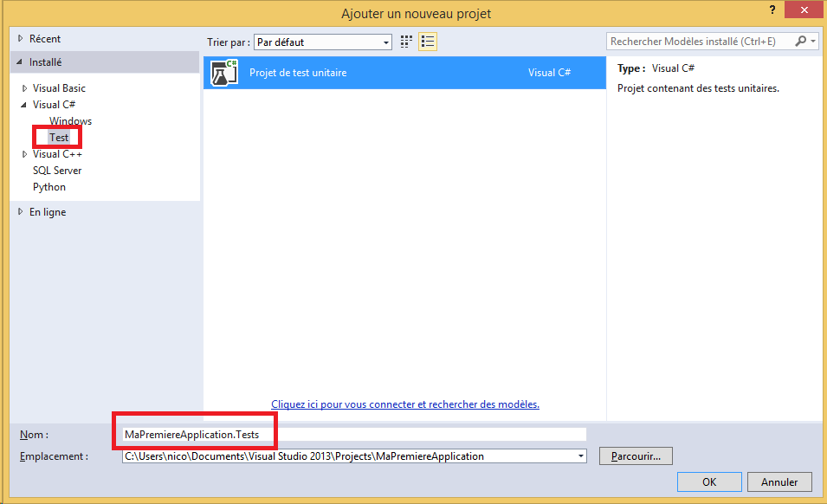
Task: Select SQL Server template category
Action: (x=57, y=171)
